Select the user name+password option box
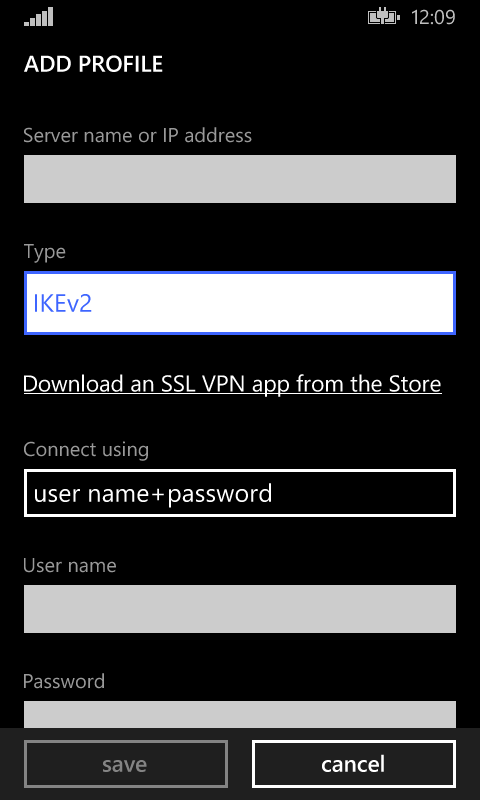 [240, 493]
